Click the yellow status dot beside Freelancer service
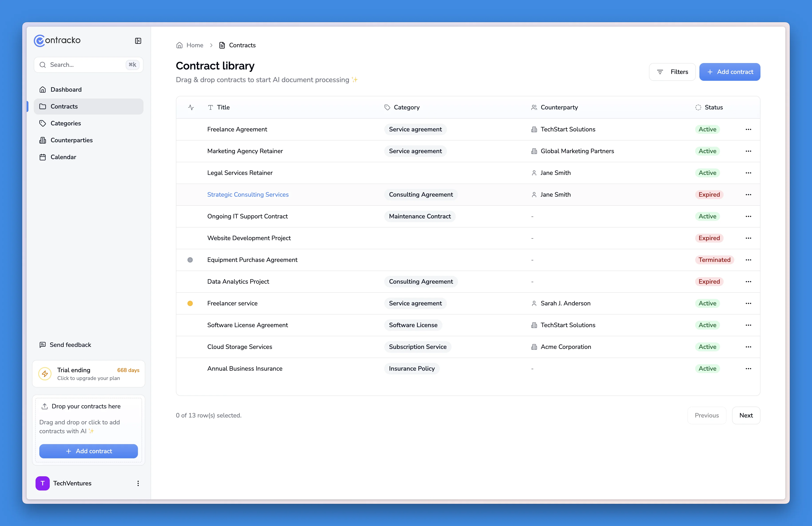 pyautogui.click(x=190, y=303)
